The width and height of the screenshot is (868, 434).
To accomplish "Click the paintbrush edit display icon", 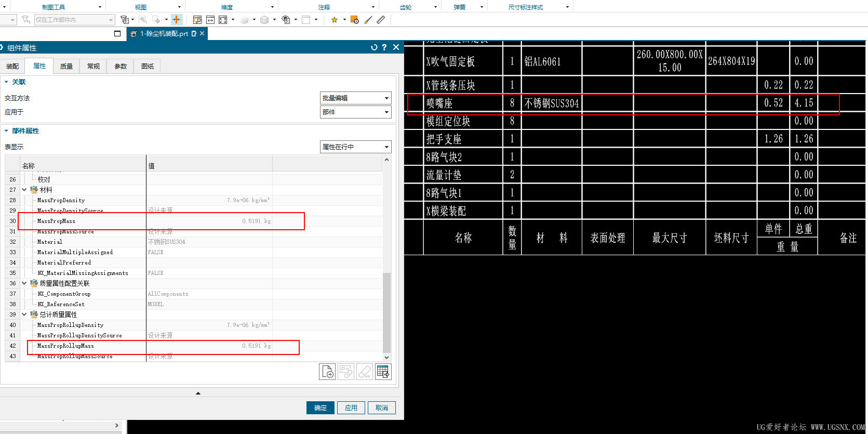I will 368,20.
